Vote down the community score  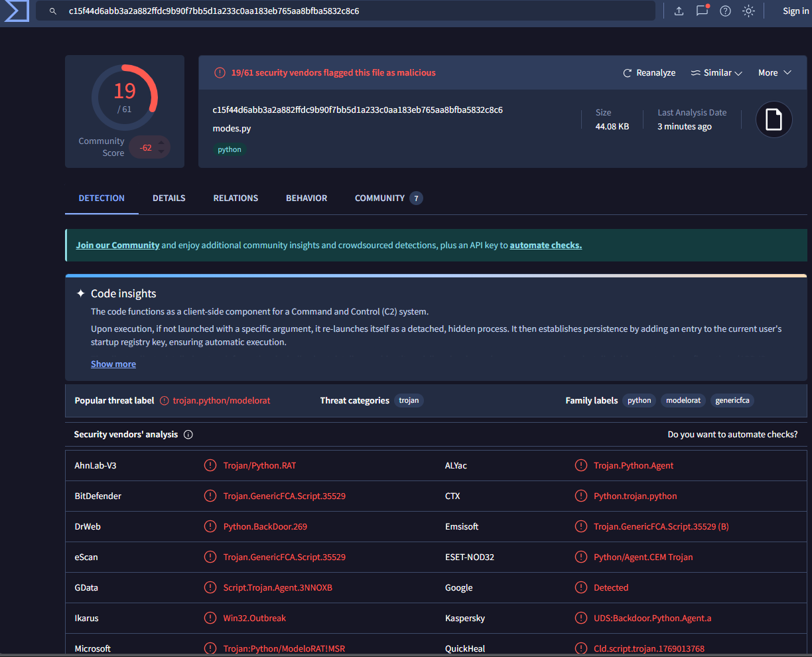tap(161, 153)
